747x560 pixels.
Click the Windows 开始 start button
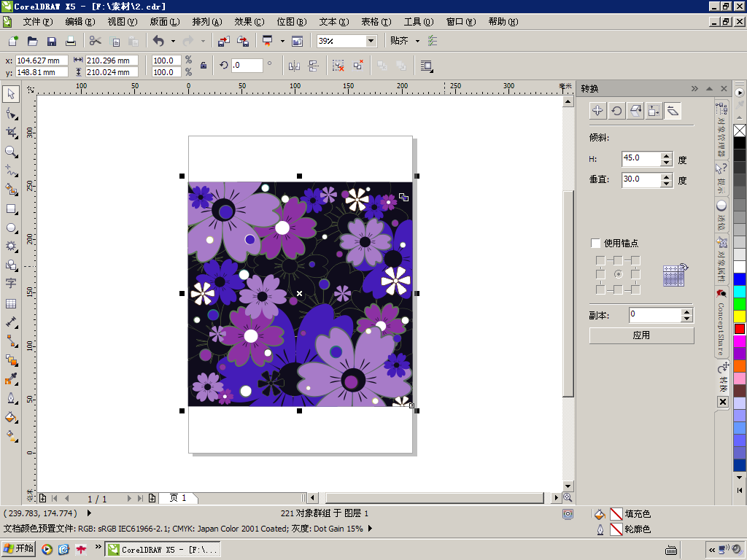pos(19,549)
